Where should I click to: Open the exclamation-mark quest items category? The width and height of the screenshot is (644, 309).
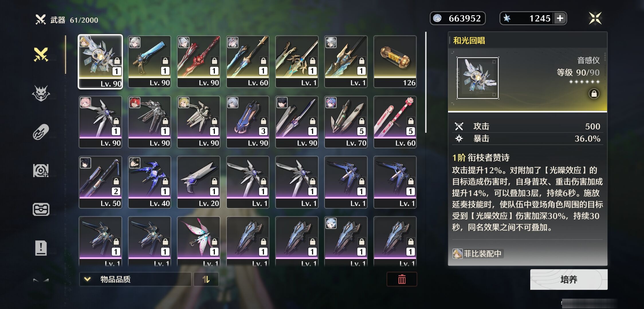point(41,248)
